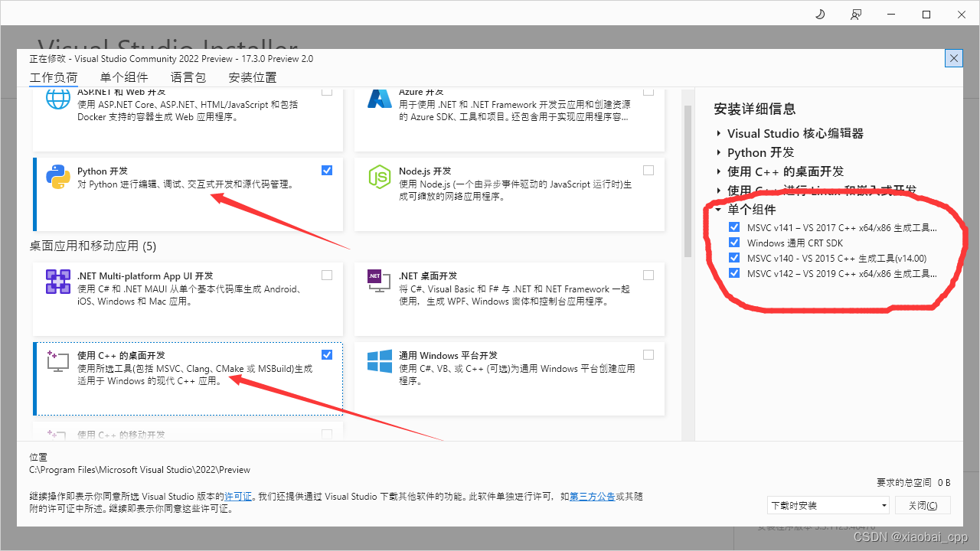Select the Python 开发 workload card title
This screenshot has height=551, width=980.
click(x=103, y=171)
